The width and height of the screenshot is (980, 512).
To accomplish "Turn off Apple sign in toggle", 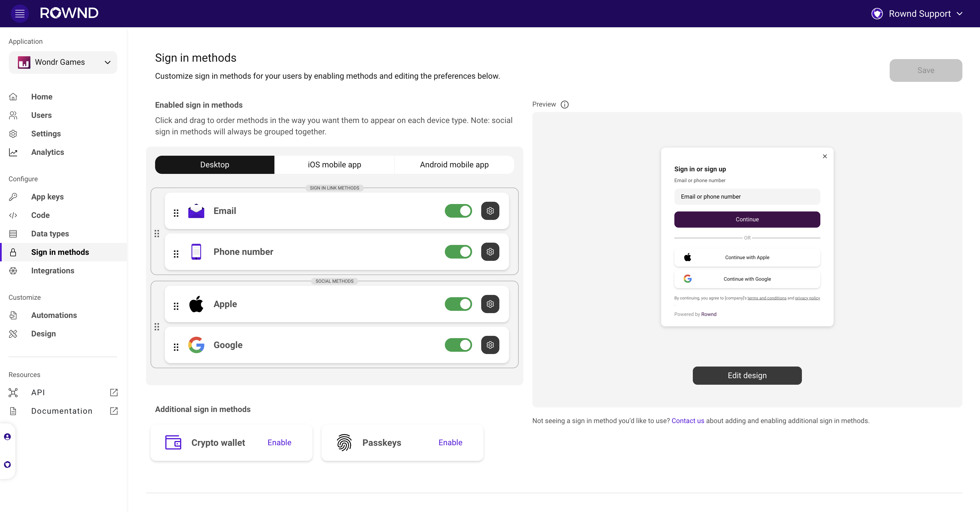I will coord(458,304).
